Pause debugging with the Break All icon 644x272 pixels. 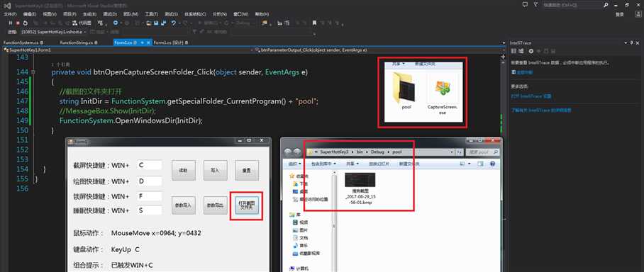tap(11, 23)
